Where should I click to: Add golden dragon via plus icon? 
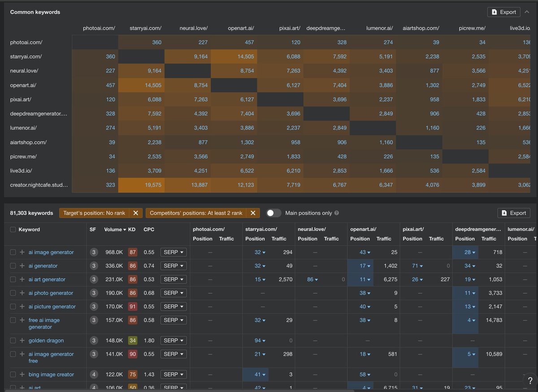[22, 340]
